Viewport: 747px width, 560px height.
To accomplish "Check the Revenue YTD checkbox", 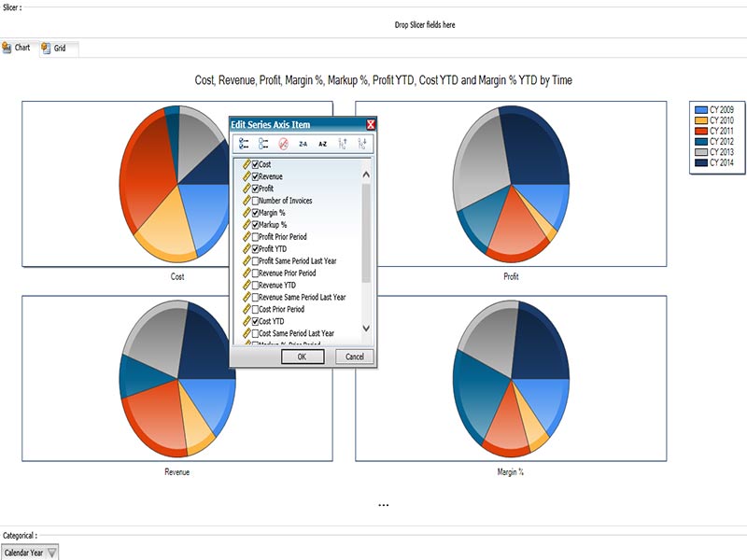I will click(255, 286).
